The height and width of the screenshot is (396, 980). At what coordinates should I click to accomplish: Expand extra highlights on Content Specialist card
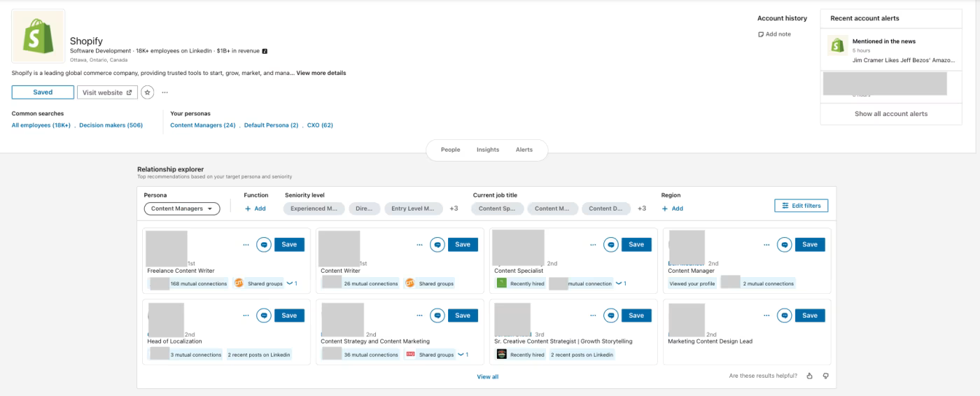(x=620, y=283)
